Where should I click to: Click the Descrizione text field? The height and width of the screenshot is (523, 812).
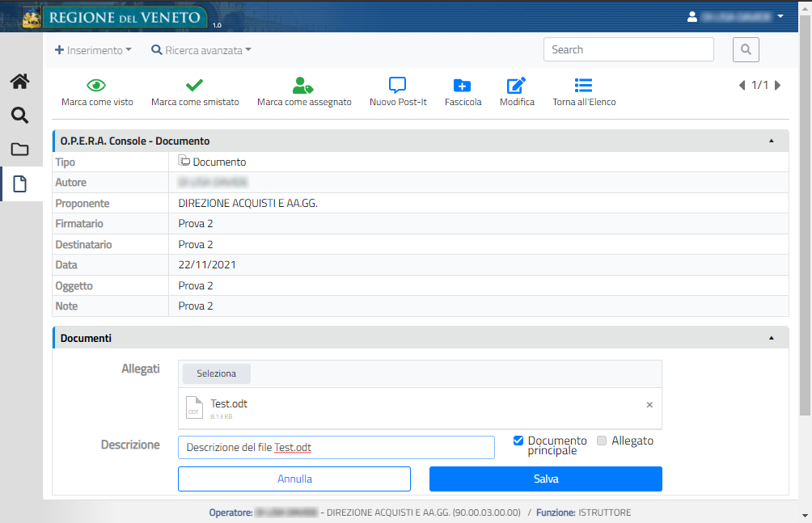tap(336, 447)
